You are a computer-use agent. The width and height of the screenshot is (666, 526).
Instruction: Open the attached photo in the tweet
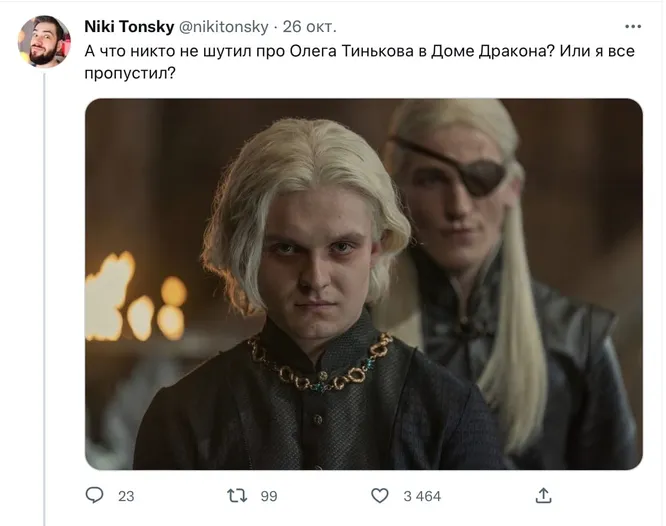point(364,284)
